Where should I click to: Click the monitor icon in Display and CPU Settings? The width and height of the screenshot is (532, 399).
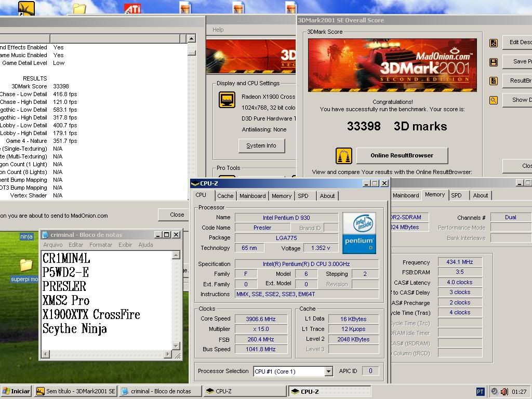227,100
